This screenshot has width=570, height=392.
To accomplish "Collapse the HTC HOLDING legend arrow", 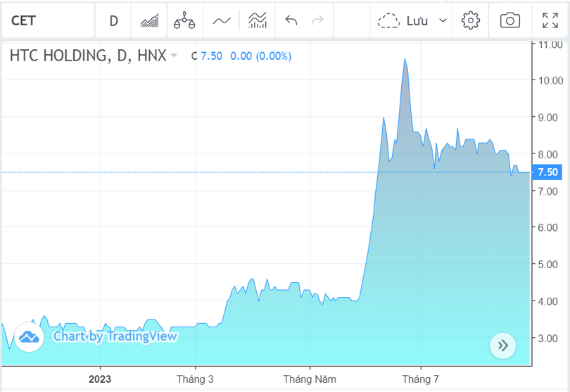I will coord(174,56).
